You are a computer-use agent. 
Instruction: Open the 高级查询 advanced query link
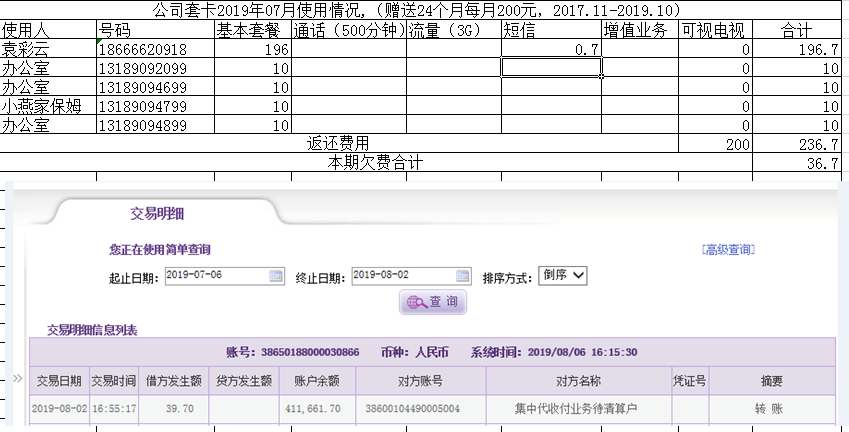[728, 250]
